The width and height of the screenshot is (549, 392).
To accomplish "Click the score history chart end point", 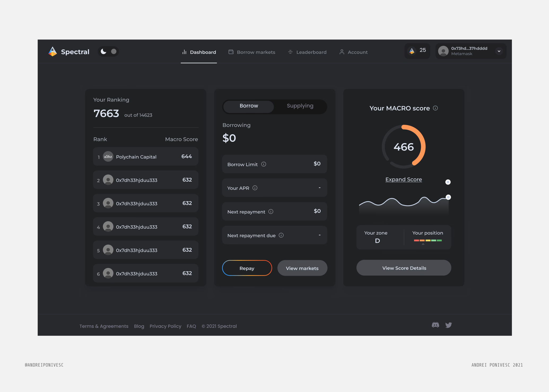I will tap(448, 197).
